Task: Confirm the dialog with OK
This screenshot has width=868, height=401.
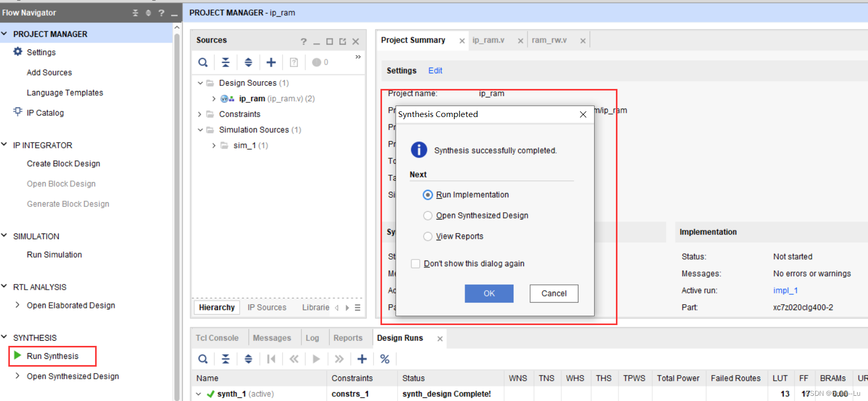Action: (x=489, y=293)
